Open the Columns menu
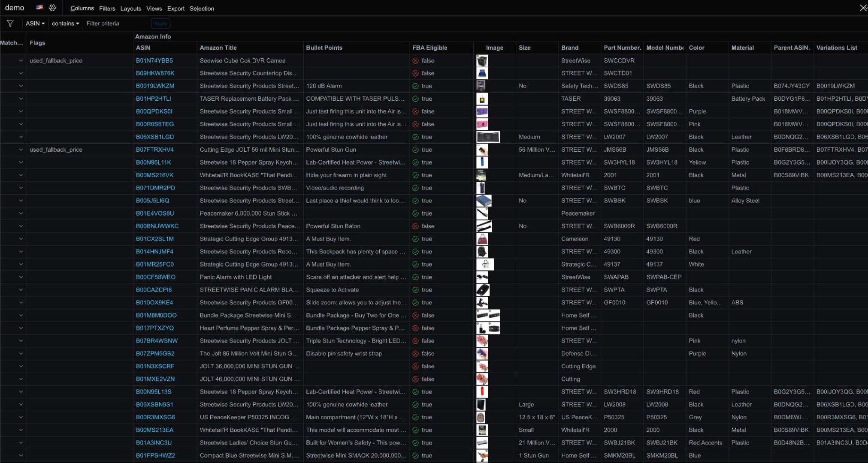The height and width of the screenshot is (463, 868). 82,8
